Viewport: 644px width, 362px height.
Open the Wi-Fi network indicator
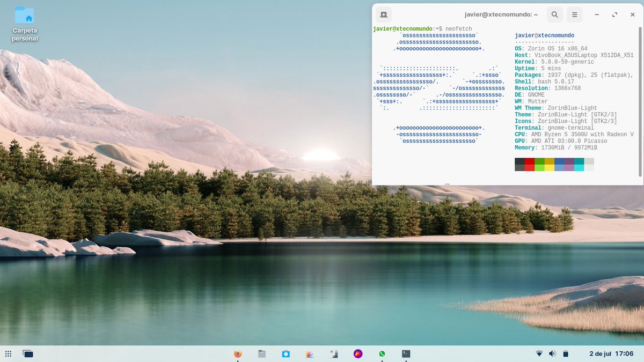539,353
